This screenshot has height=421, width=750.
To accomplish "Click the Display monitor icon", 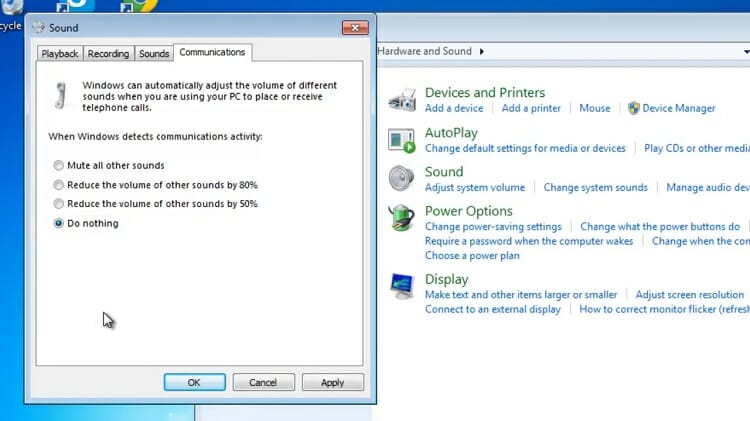I will (x=401, y=286).
